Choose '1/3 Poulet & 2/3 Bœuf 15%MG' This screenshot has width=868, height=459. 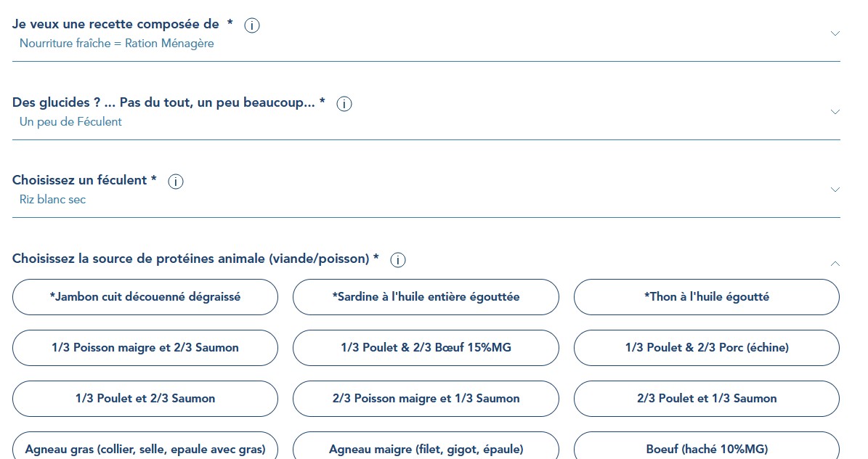(426, 348)
